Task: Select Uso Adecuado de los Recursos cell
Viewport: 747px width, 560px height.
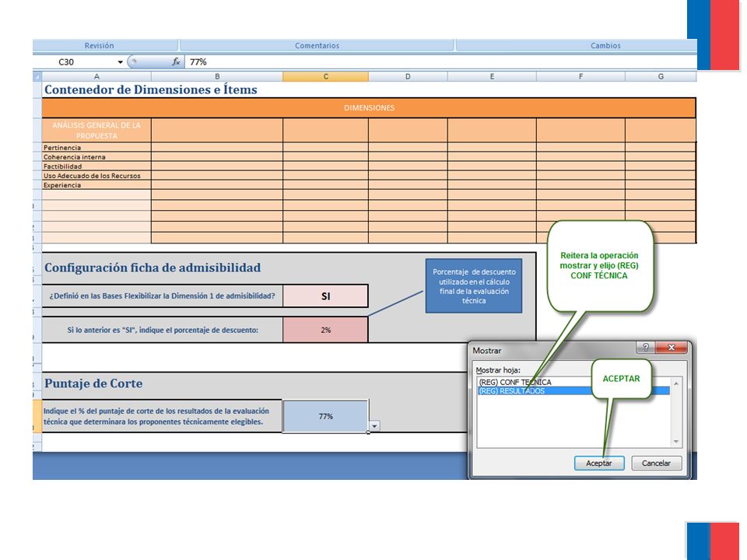Action: click(96, 176)
